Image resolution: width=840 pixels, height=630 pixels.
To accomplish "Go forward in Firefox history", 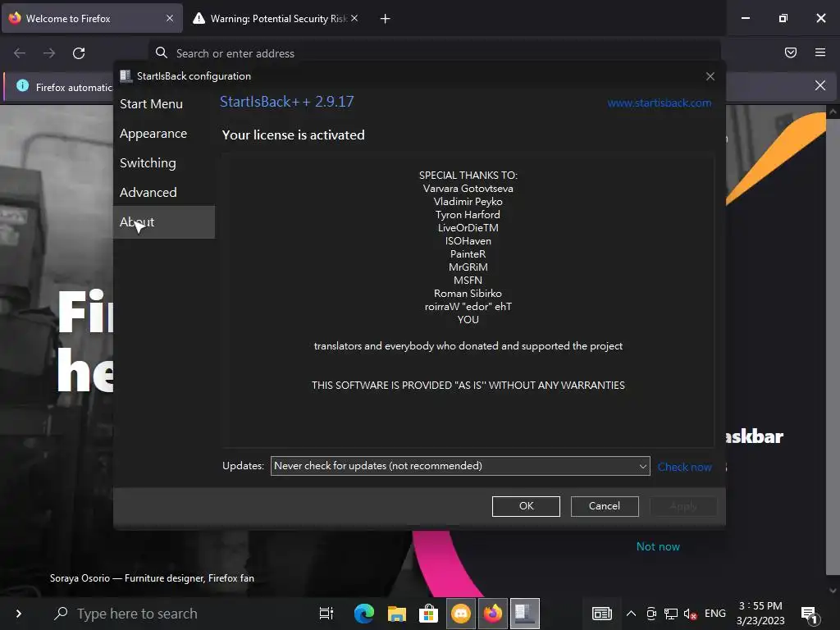I will point(49,53).
